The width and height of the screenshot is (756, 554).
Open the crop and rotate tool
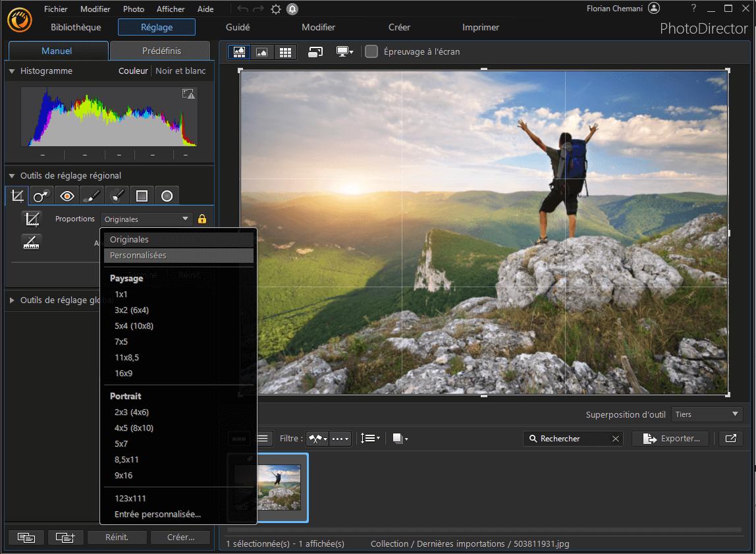(16, 195)
